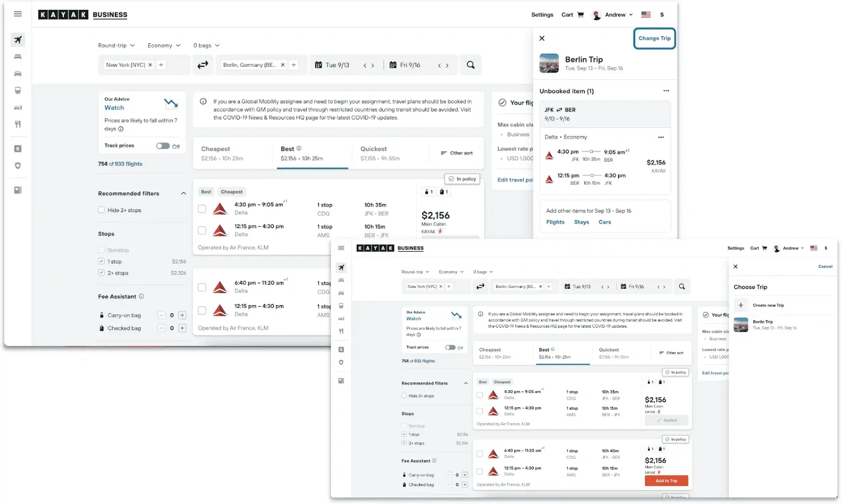Open Stays bed icon in back window sidebar
843x504 pixels.
click(x=18, y=56)
